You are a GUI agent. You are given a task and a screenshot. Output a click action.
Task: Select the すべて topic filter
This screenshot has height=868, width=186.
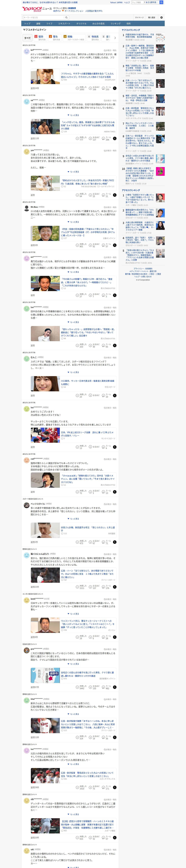tap(28, 38)
